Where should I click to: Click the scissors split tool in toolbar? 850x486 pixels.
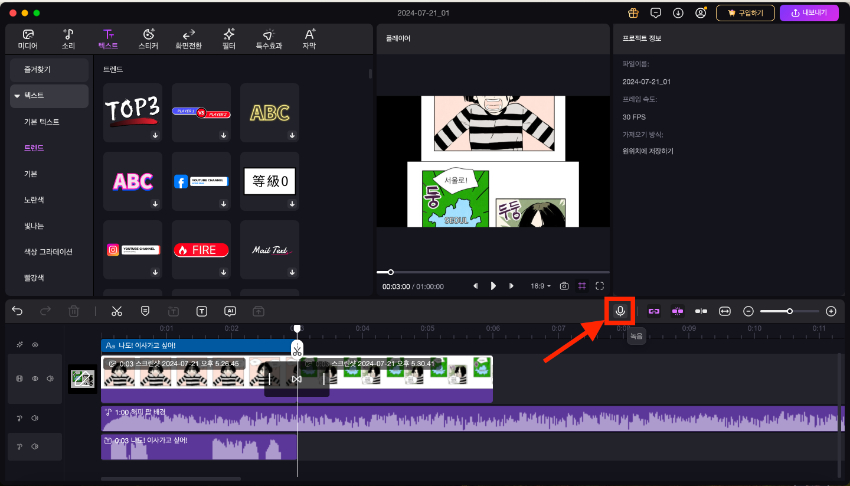point(117,311)
